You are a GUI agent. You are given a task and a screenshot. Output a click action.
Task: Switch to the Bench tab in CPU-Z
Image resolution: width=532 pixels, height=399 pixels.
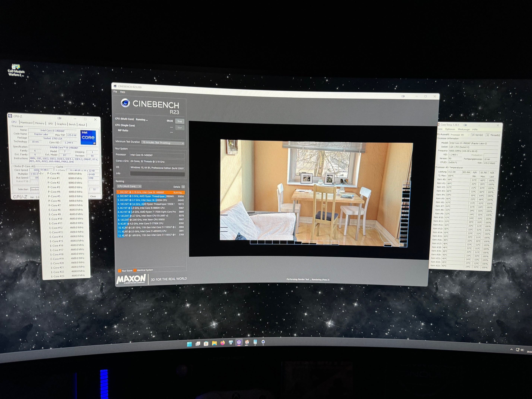click(72, 124)
